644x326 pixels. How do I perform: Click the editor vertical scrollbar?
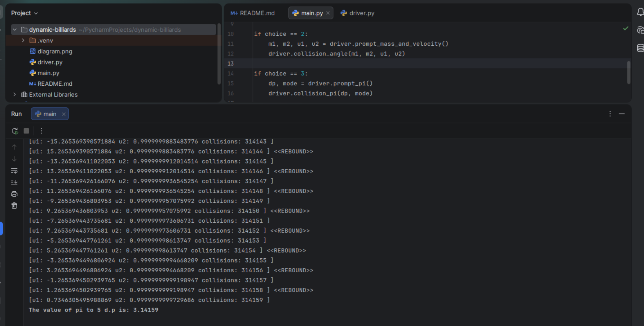(628, 72)
